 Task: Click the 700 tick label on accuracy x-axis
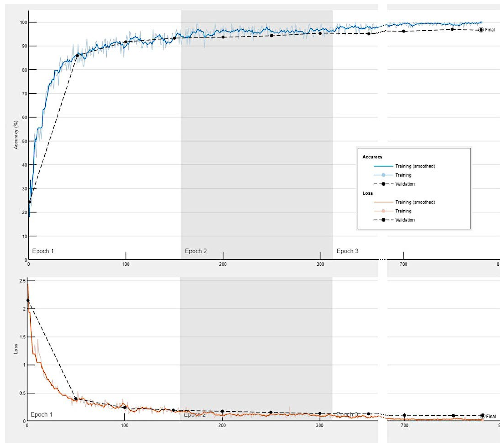403,264
